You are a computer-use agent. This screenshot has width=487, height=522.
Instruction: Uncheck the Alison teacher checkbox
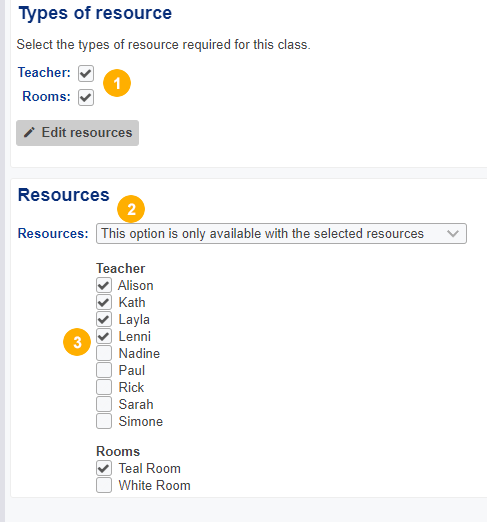pyautogui.click(x=104, y=285)
